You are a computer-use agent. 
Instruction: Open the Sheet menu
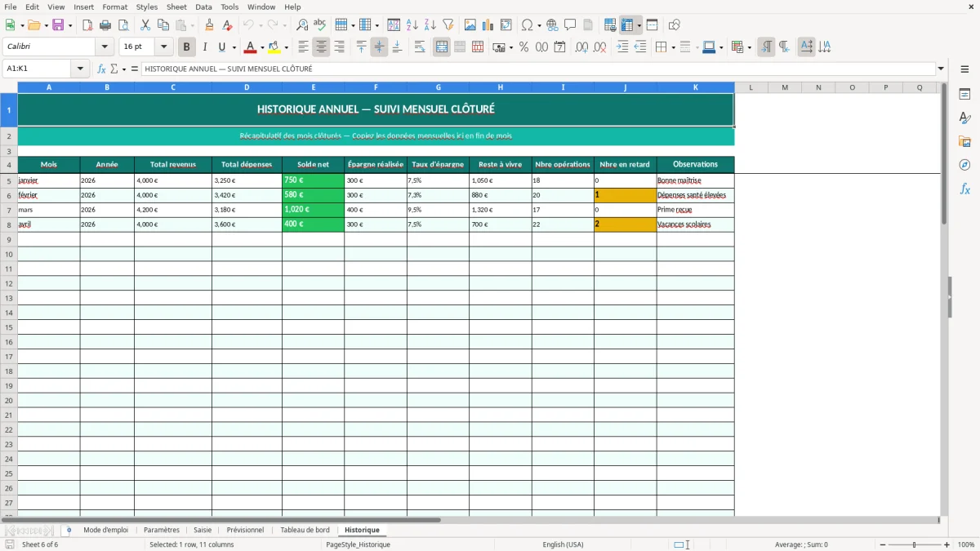click(x=176, y=7)
